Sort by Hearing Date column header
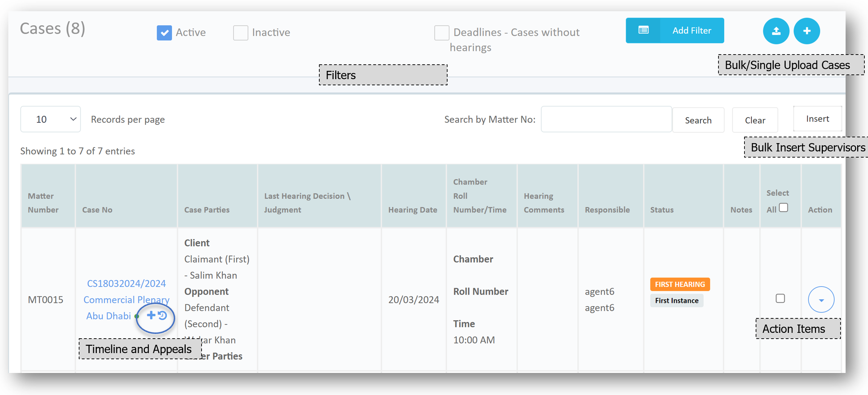The image size is (868, 395). 413,210
